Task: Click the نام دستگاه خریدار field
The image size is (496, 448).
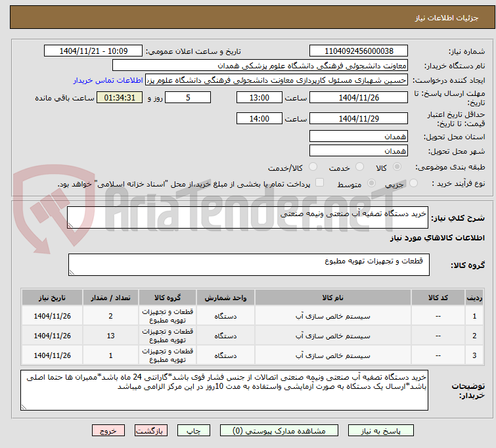Action: pyautogui.click(x=260, y=66)
